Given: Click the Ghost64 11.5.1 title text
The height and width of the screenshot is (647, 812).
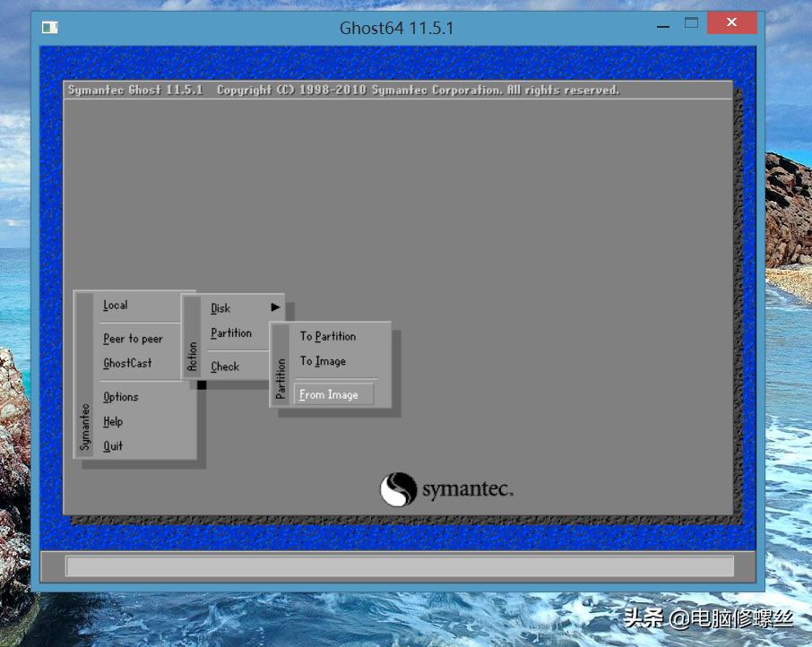Looking at the screenshot, I should tap(397, 28).
